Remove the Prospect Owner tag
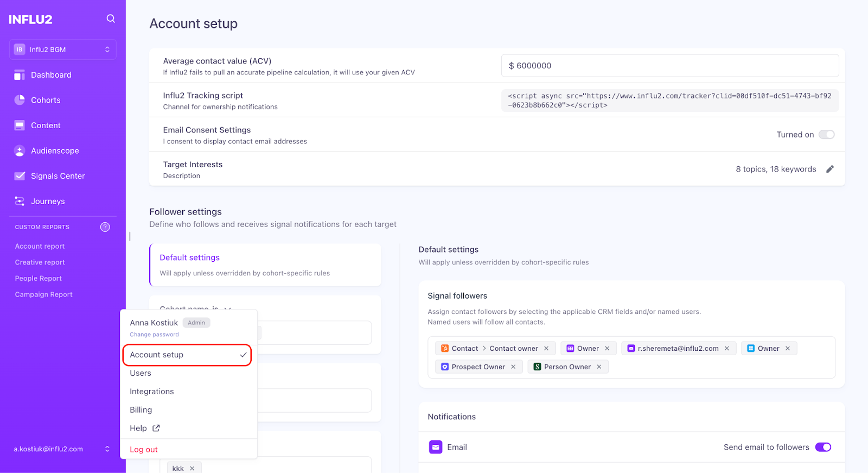The image size is (868, 473). [x=513, y=367]
